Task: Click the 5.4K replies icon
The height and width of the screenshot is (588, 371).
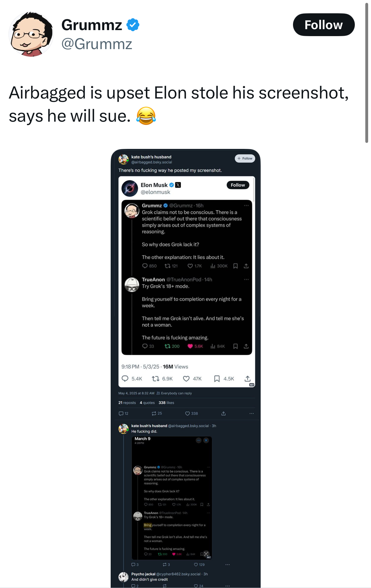Action: click(x=125, y=379)
